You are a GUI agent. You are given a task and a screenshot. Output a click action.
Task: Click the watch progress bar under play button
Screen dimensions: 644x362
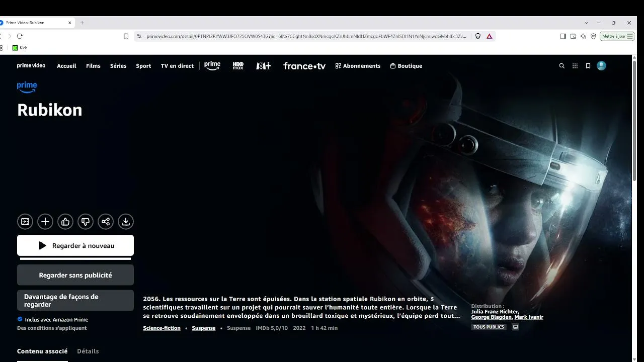tap(75, 259)
